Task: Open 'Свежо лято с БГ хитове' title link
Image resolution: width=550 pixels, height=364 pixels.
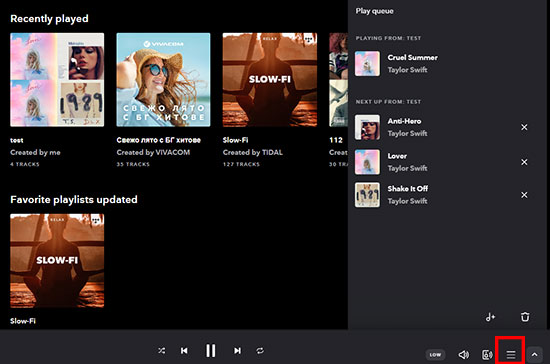Action: click(159, 140)
